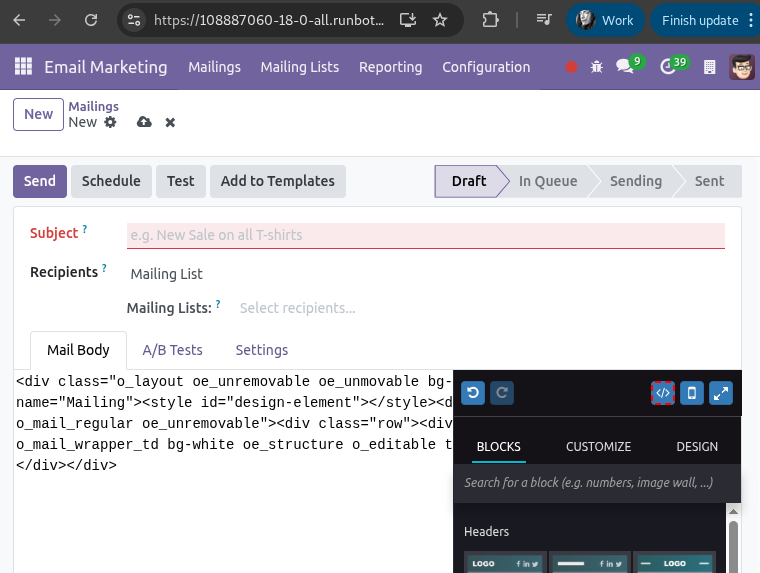
Task: Open the Mailings menu
Action: [x=214, y=67]
